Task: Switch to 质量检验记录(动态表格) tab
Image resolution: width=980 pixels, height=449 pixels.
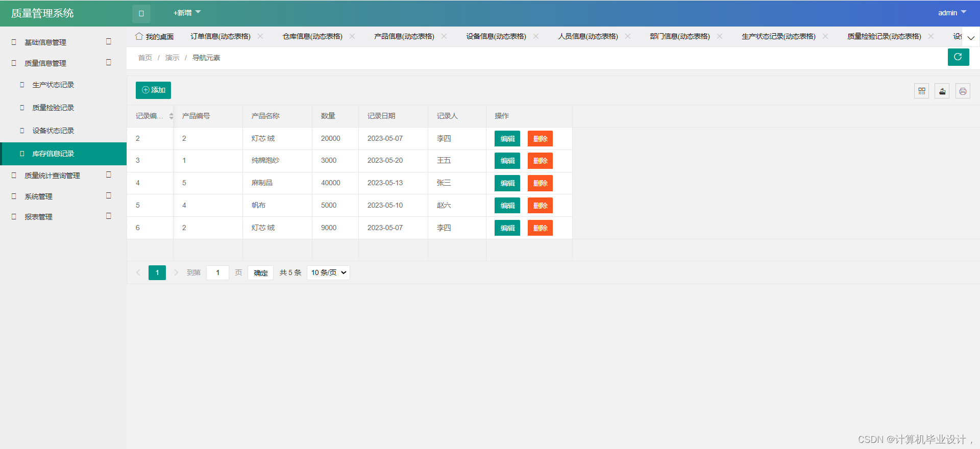Action: click(x=884, y=37)
